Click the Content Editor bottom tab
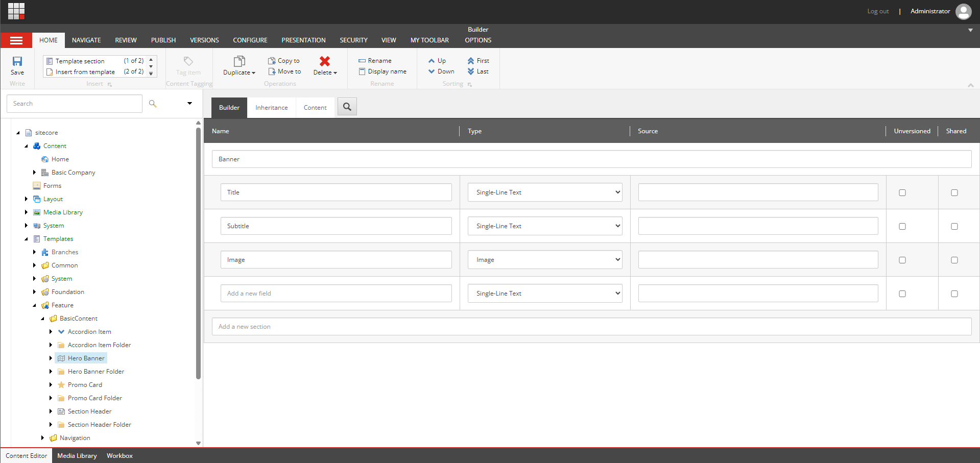Viewport: 980px width, 463px height. 27,456
